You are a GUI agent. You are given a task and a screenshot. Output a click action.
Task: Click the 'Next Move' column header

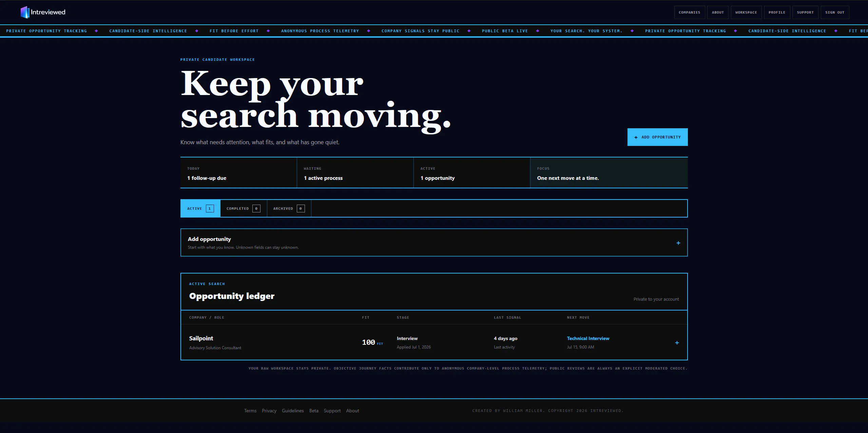click(578, 318)
